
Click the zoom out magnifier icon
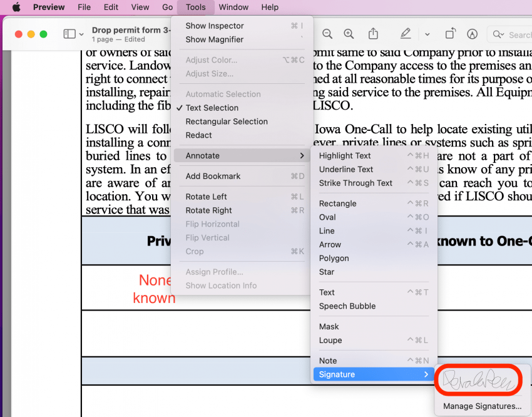327,34
